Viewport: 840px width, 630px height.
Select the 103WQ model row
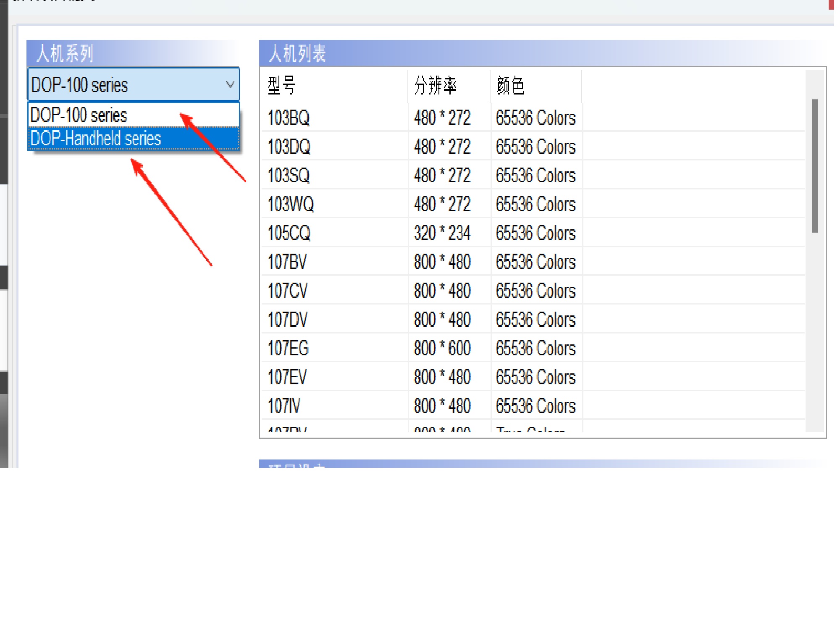click(x=291, y=205)
